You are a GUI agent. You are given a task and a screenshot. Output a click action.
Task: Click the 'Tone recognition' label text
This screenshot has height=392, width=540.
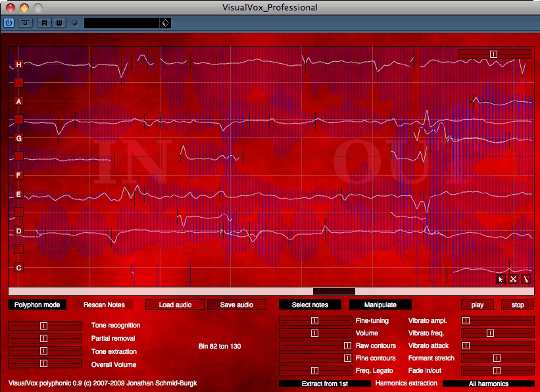pyautogui.click(x=116, y=325)
